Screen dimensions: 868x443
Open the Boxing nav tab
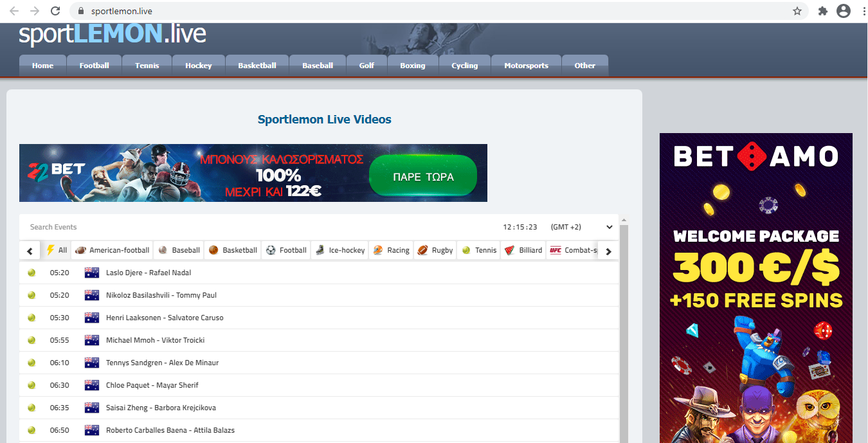click(412, 66)
